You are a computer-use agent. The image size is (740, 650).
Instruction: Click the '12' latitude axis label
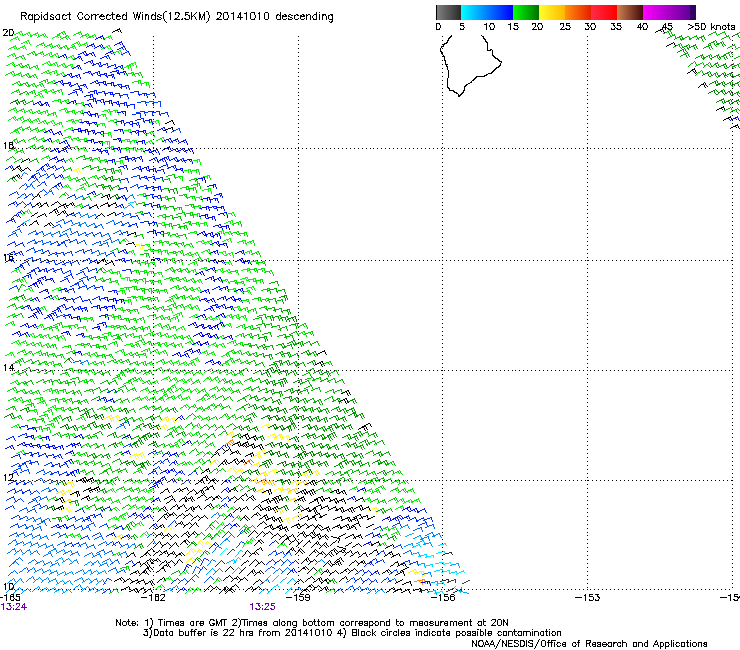coord(8,477)
